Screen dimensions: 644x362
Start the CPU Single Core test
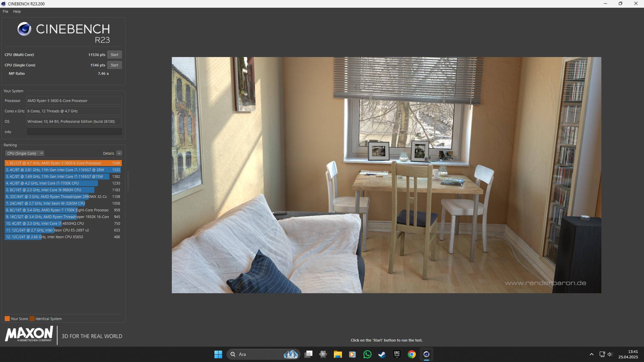tap(114, 65)
